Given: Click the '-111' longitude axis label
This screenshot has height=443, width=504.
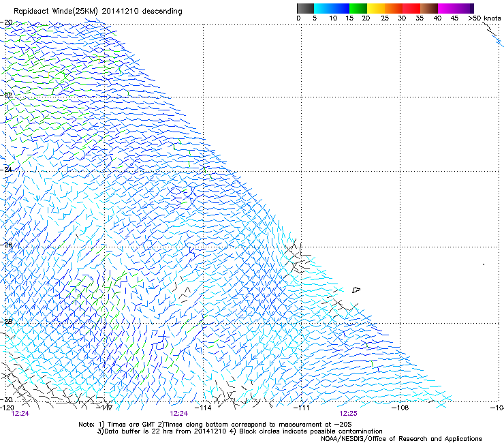Looking at the screenshot, I should click(302, 408).
